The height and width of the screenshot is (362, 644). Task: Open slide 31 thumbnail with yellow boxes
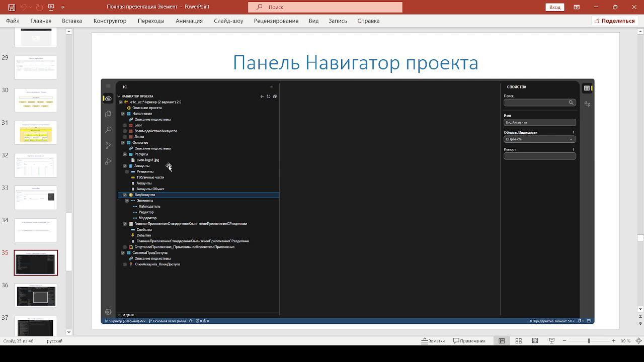tap(36, 132)
